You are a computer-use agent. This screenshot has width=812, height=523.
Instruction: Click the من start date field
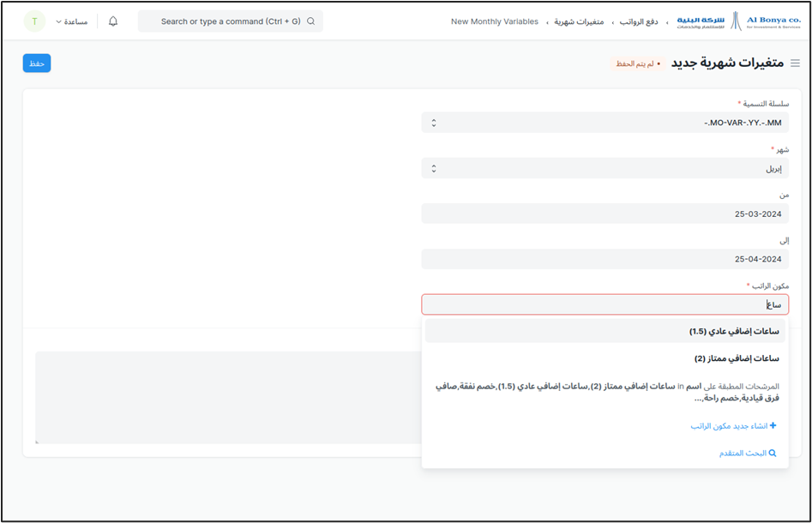tap(604, 213)
